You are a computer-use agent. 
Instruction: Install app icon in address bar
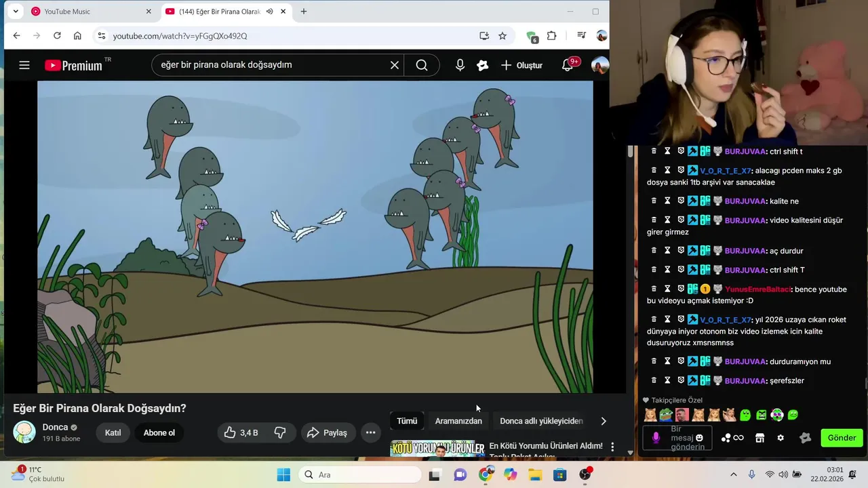click(484, 36)
